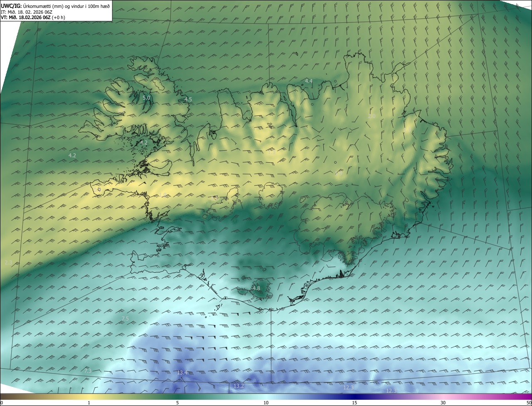Screen dimensions: 532x406
Task: Click the "4.4" value label on the map
Action: point(308,81)
